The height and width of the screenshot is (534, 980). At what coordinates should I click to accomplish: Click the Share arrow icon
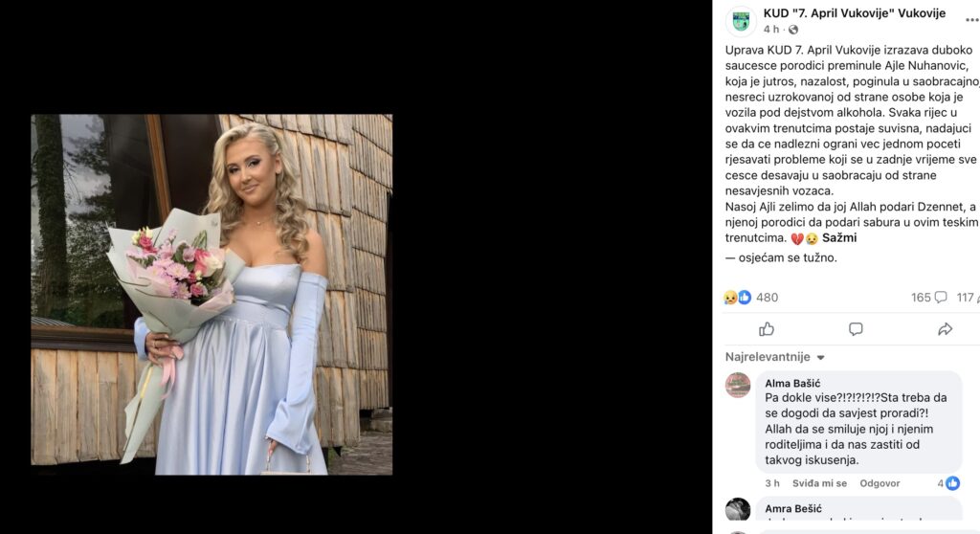coord(945,329)
